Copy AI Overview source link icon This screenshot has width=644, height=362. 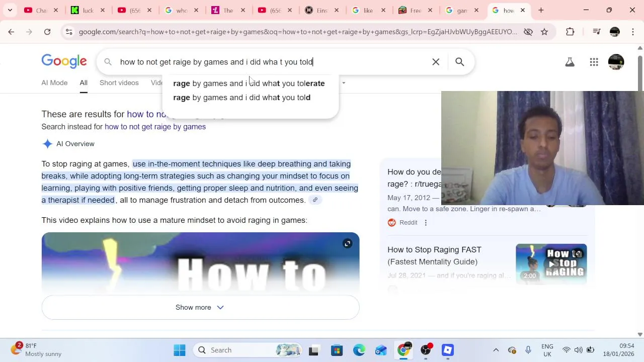tap(315, 200)
